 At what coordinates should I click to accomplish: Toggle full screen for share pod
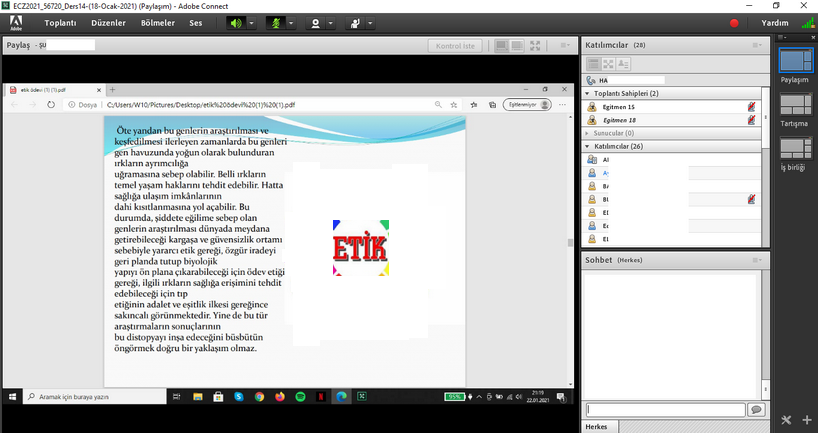[x=536, y=46]
